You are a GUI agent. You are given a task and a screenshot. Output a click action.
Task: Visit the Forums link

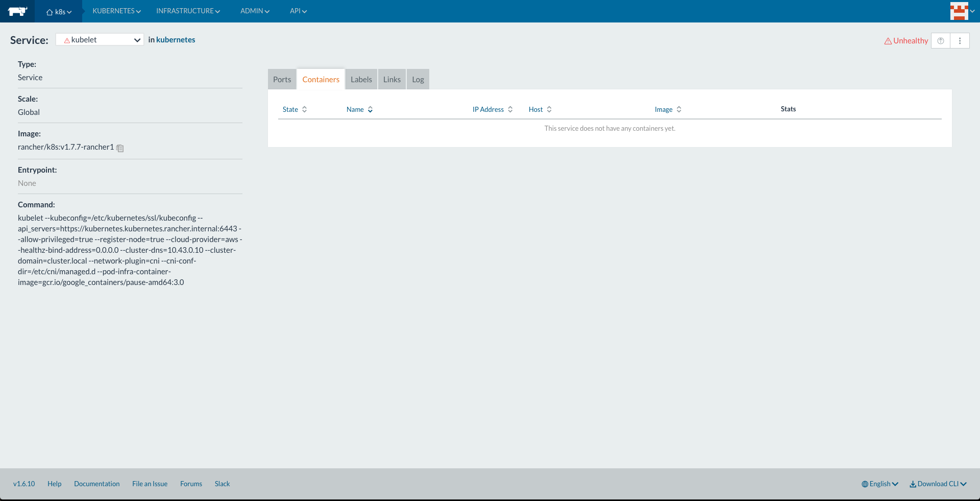click(x=191, y=484)
